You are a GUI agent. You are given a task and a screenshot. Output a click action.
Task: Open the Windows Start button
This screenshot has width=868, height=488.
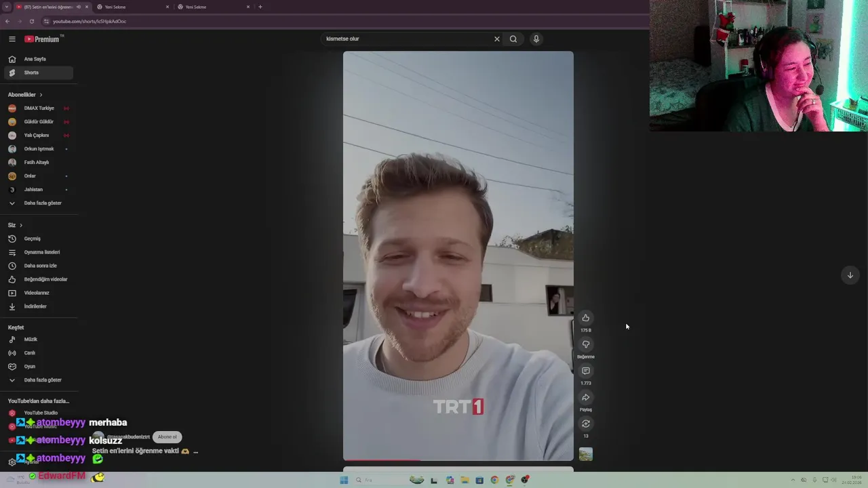click(344, 480)
